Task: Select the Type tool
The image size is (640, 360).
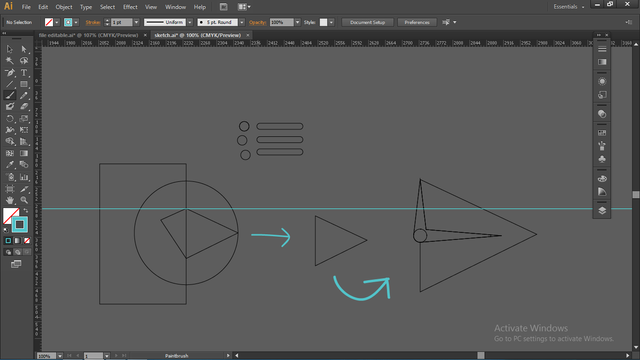Action: (x=24, y=73)
